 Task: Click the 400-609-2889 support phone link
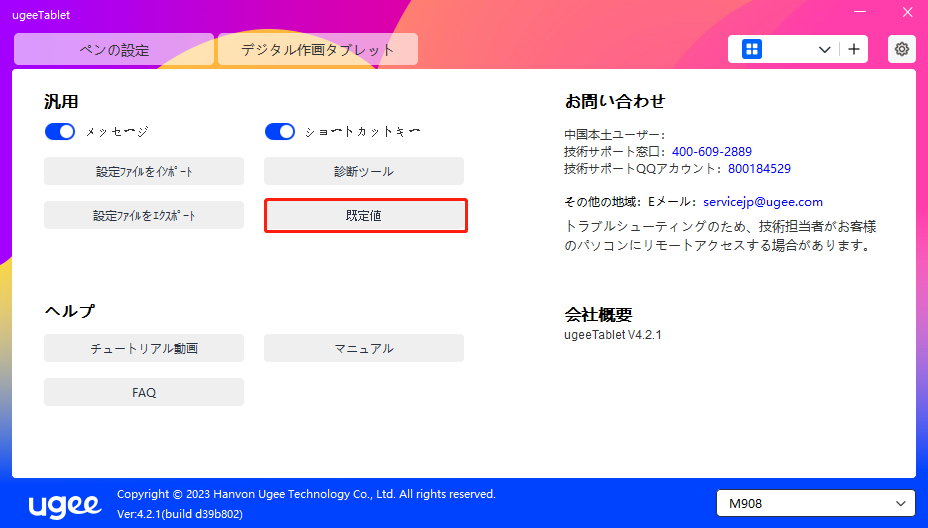tap(711, 152)
